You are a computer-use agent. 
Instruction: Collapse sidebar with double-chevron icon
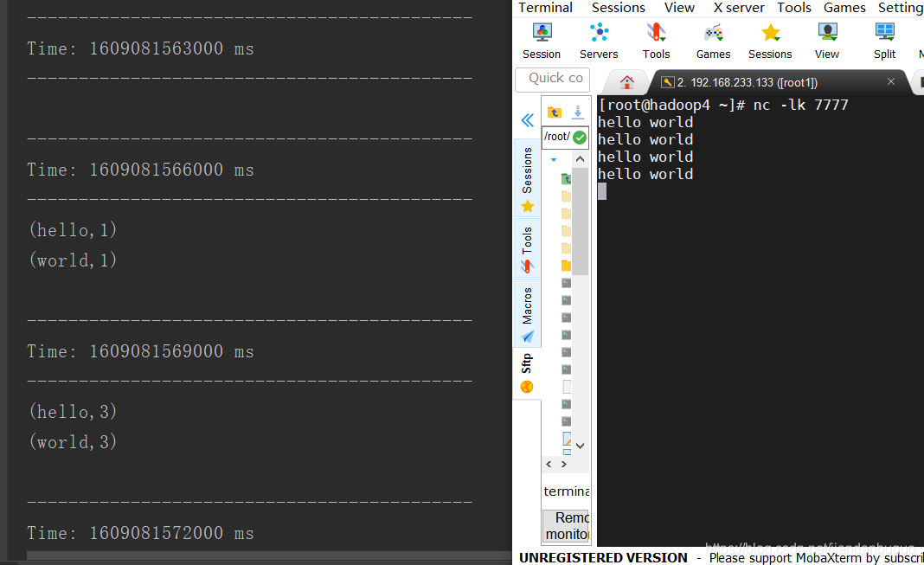pyautogui.click(x=528, y=120)
